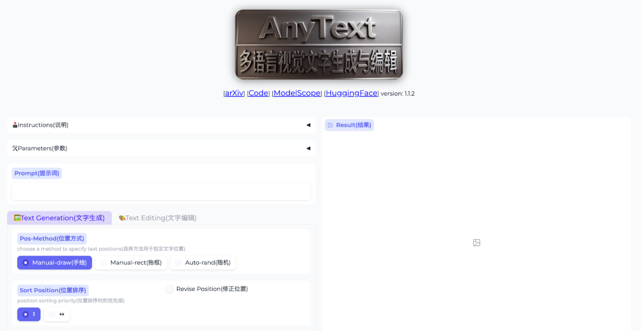Click the image placeholder icon in the result area
This screenshot has width=644, height=331.
(x=476, y=242)
